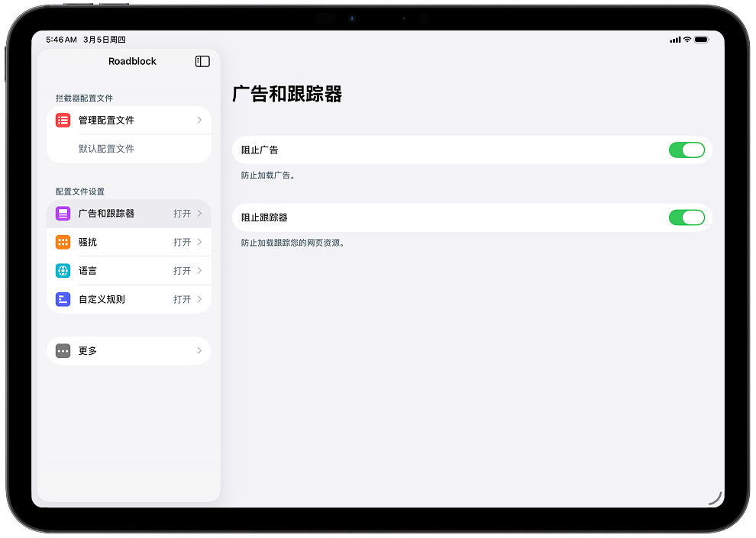Expand 管理配置文件 via its chevron
The width and height of the screenshot is (756, 538).
click(x=199, y=121)
